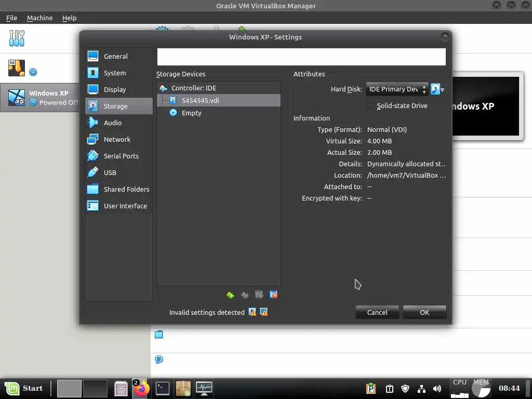Click the Normal (VDI) type value
Image resolution: width=532 pixels, height=399 pixels.
[x=387, y=129]
